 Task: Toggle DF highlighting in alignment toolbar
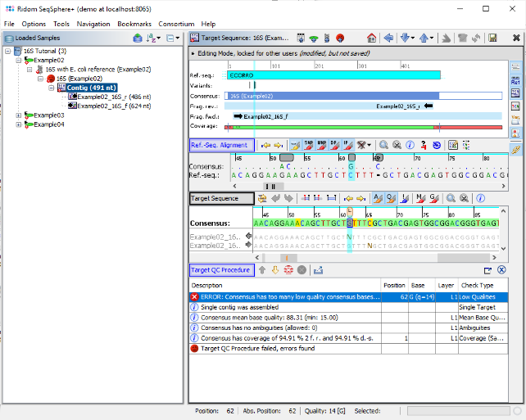[x=335, y=145]
